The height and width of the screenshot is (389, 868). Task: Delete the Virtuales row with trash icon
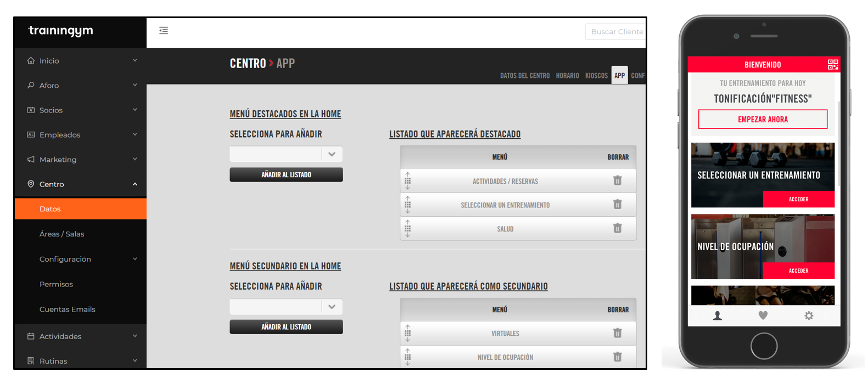pyautogui.click(x=618, y=333)
